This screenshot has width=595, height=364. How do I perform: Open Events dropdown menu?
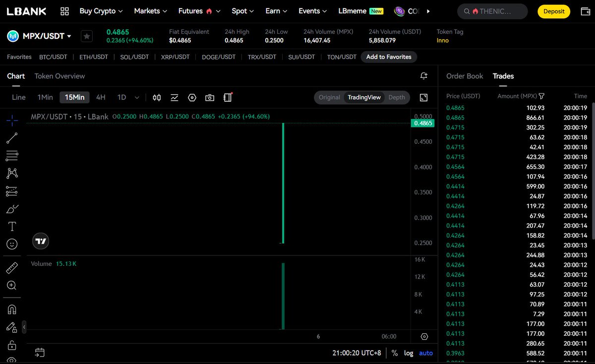(313, 11)
